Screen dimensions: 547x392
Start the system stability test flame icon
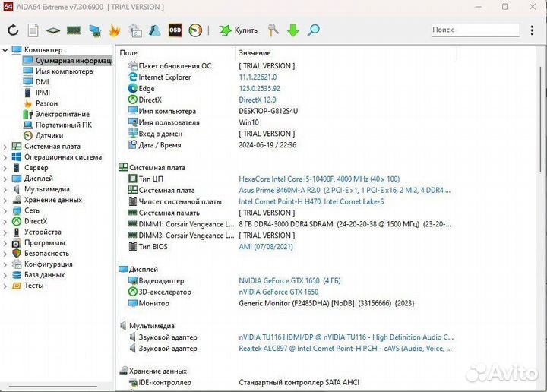[x=115, y=30]
